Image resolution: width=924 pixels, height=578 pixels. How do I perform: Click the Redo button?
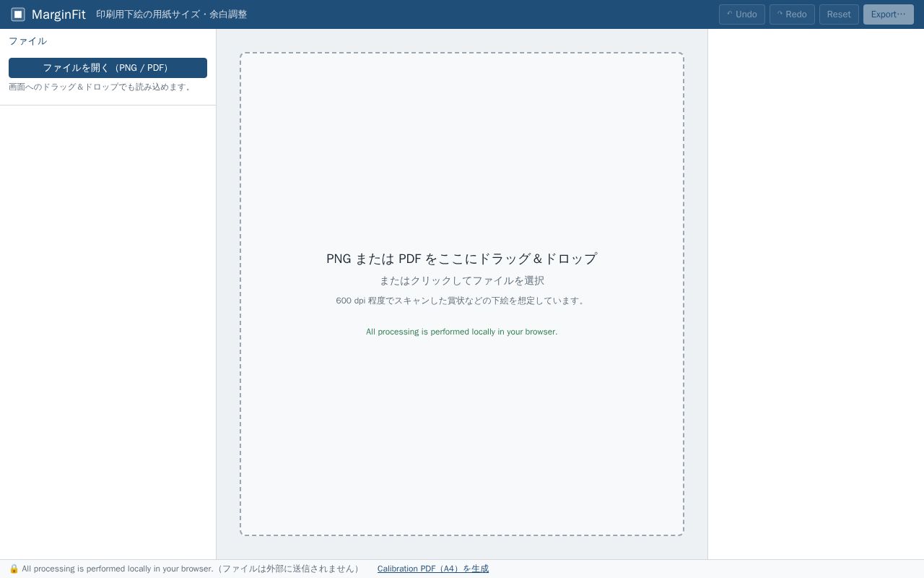(792, 14)
